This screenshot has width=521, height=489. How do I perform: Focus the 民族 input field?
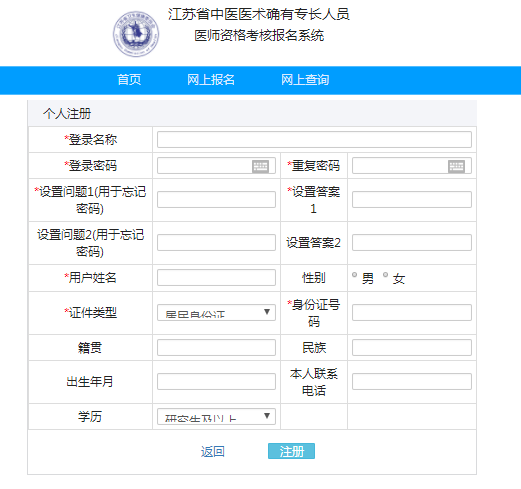pyautogui.click(x=412, y=347)
